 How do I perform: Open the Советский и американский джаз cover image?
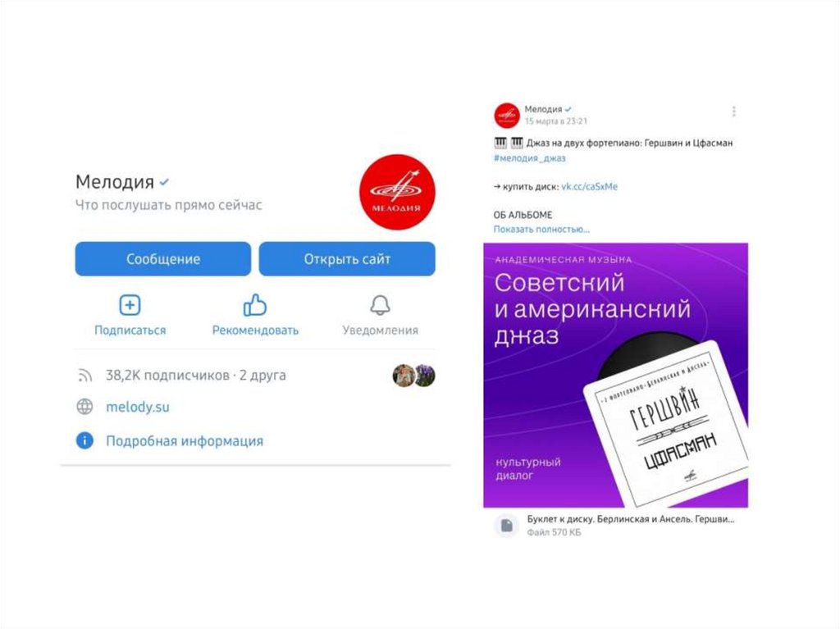615,375
